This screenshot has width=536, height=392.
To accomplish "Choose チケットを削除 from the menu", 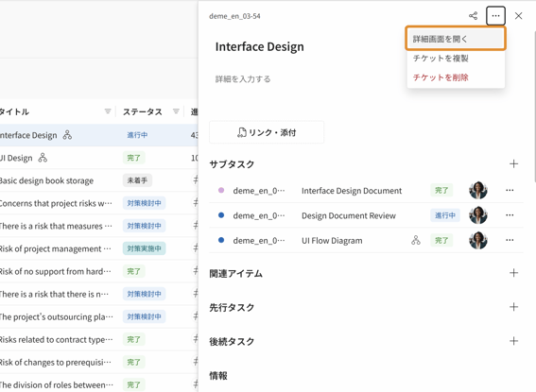I will (456, 77).
